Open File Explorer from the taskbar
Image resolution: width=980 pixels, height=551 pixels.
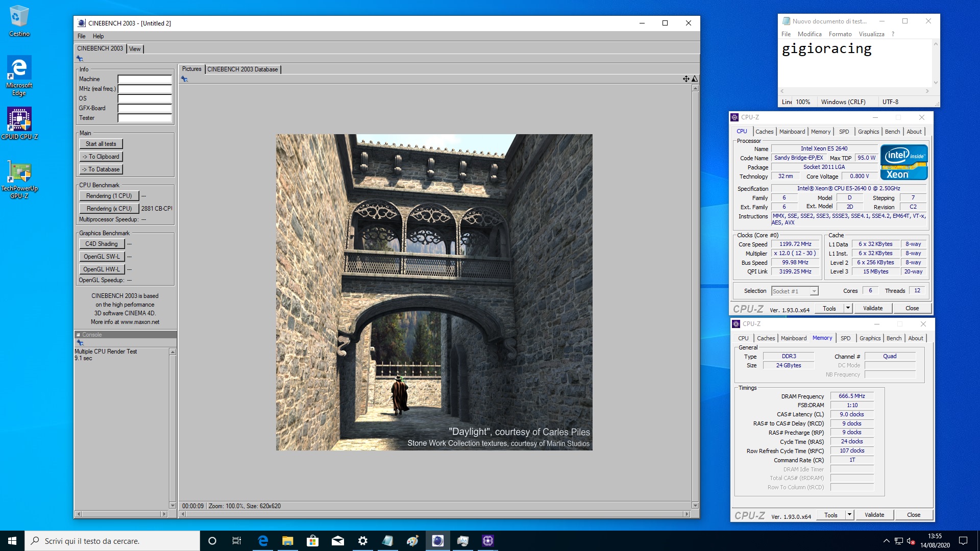[288, 541]
